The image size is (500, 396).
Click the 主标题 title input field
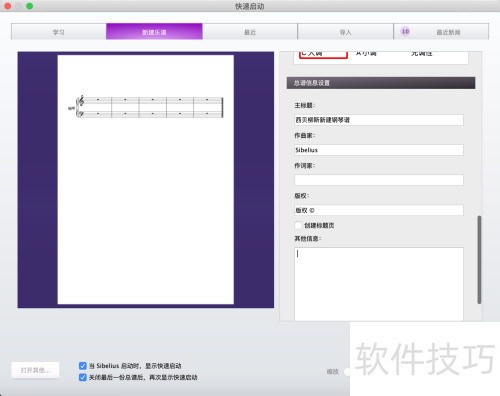[379, 120]
